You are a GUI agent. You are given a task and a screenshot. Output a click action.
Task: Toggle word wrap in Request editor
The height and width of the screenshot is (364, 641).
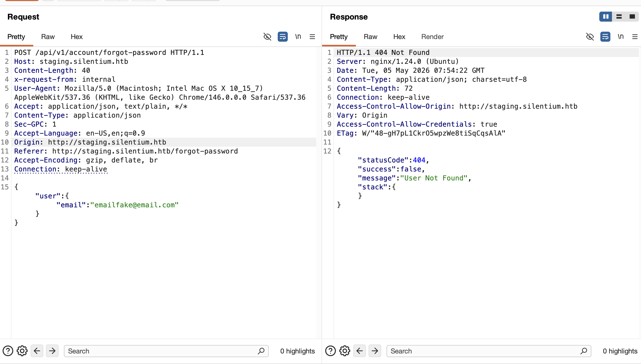(283, 37)
